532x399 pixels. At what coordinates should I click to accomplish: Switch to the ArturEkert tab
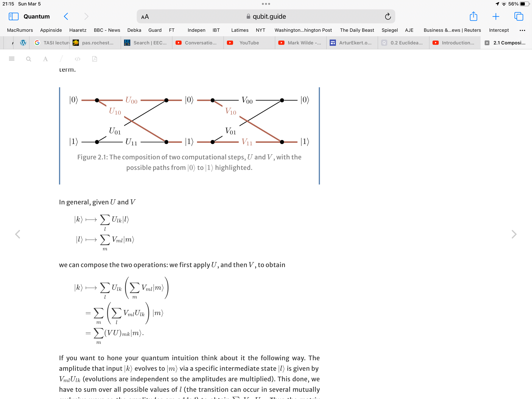click(x=352, y=43)
